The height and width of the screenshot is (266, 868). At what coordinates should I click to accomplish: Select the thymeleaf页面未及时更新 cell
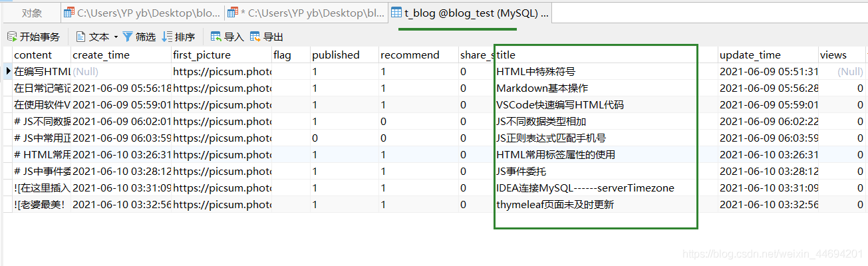[605, 204]
